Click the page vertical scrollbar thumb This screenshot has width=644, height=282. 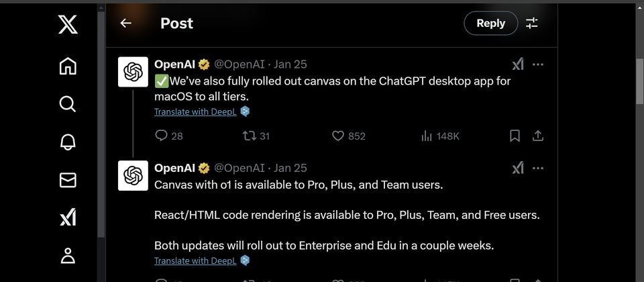click(640, 82)
